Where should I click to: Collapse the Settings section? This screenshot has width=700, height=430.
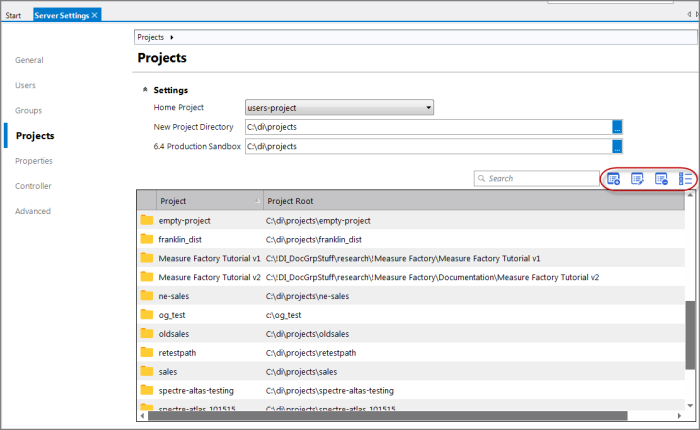coord(145,90)
